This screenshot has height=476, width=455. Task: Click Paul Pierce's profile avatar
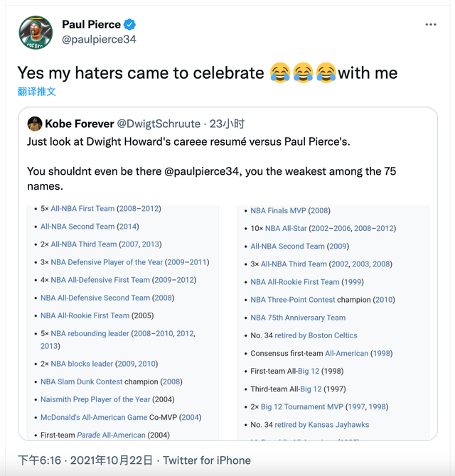coord(36,33)
